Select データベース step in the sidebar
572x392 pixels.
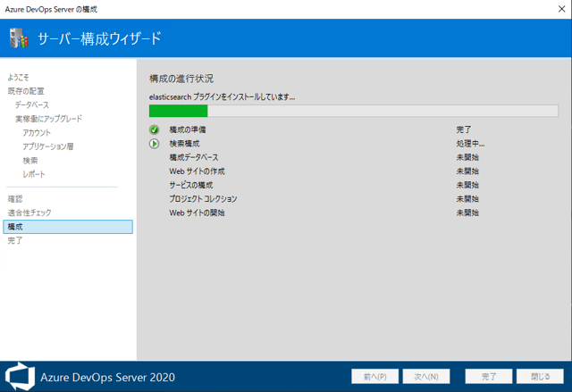point(32,105)
